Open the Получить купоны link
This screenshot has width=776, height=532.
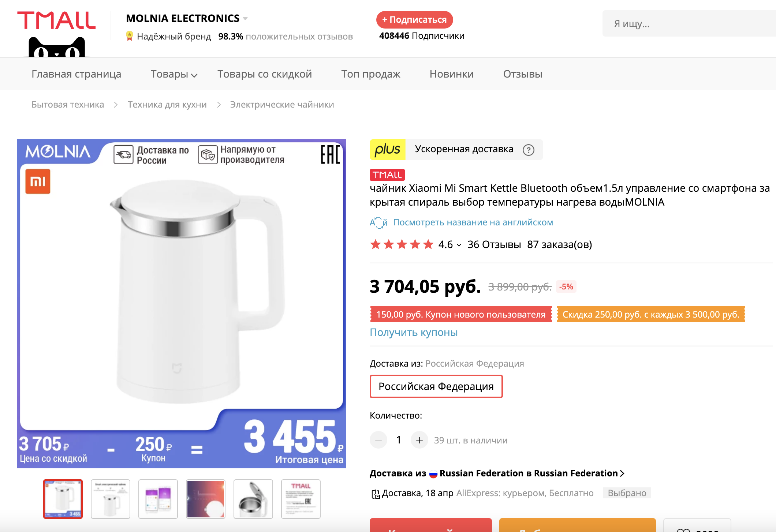tap(414, 332)
